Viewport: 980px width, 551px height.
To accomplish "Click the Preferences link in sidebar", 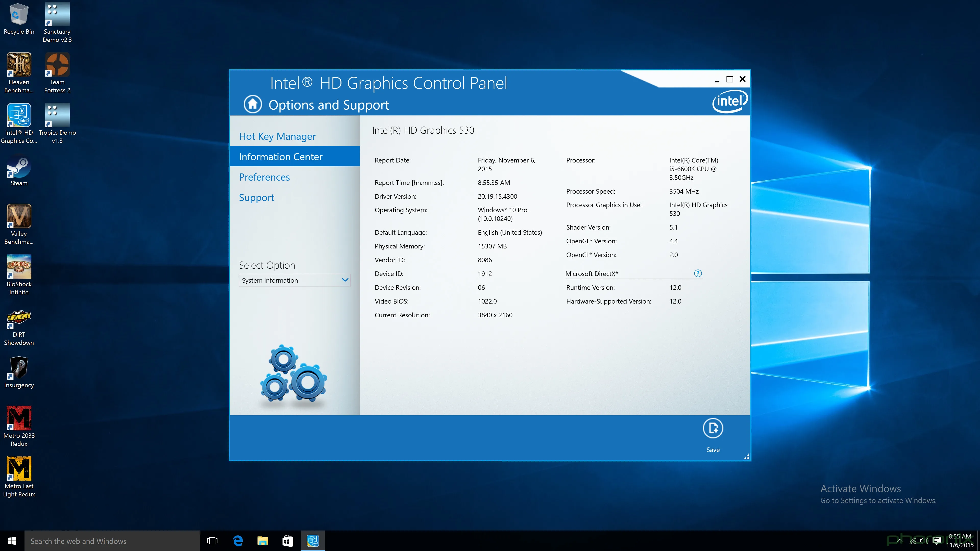I will pos(264,176).
